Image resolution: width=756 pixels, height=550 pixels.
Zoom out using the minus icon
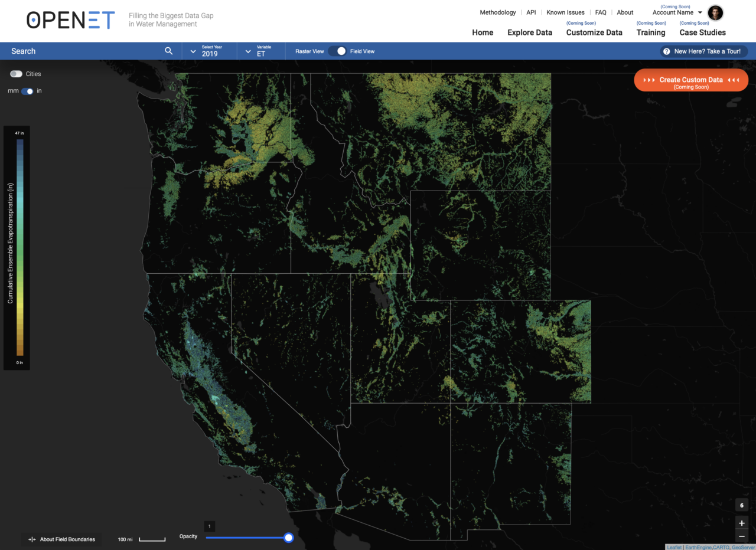[x=741, y=536]
